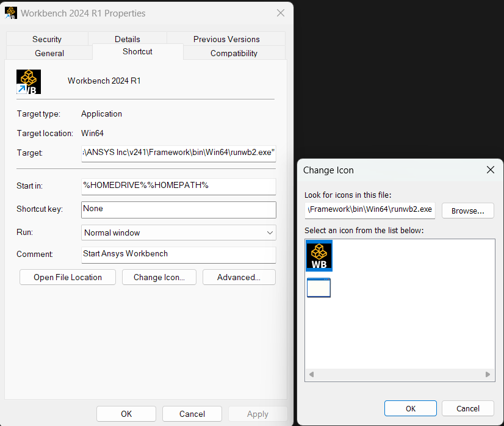504x426 pixels.
Task: Click the 'Look for icons in this file' path field
Action: 370,211
